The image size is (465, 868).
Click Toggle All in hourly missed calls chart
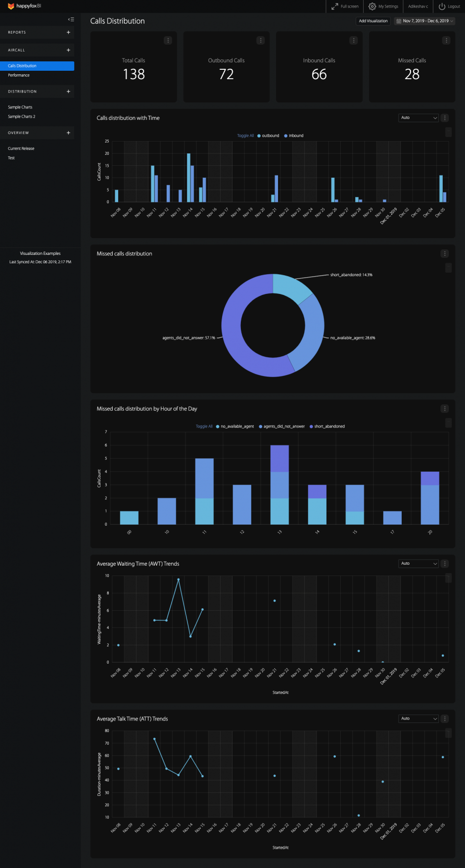[x=204, y=427]
